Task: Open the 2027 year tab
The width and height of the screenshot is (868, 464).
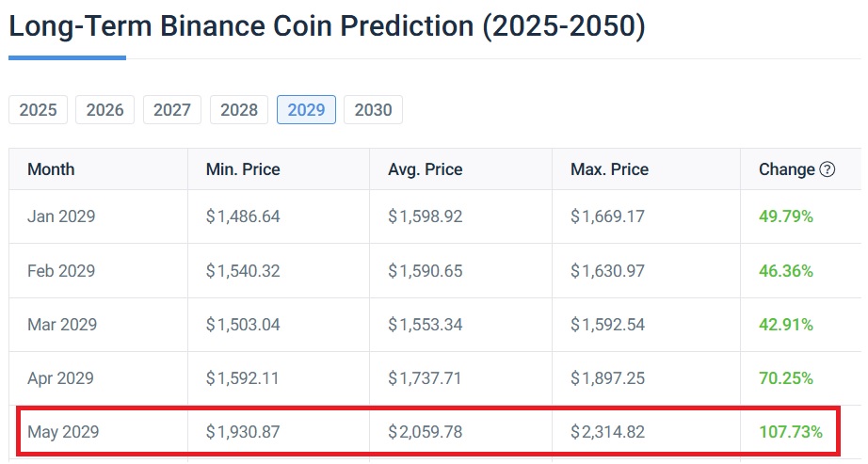Action: (172, 110)
